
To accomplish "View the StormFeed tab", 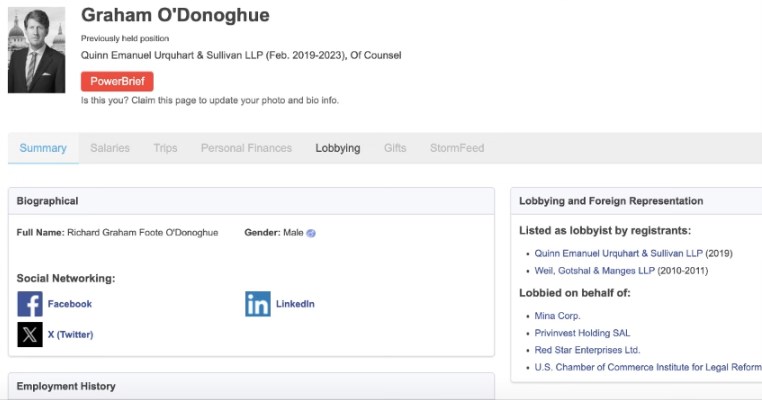I will coord(457,148).
